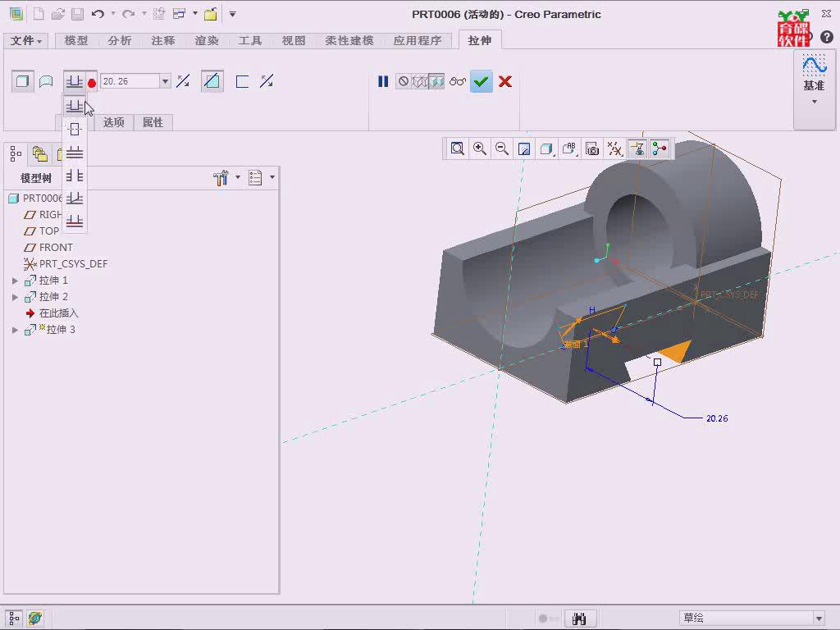Expand the 拉伸 2 tree node

coord(15,297)
